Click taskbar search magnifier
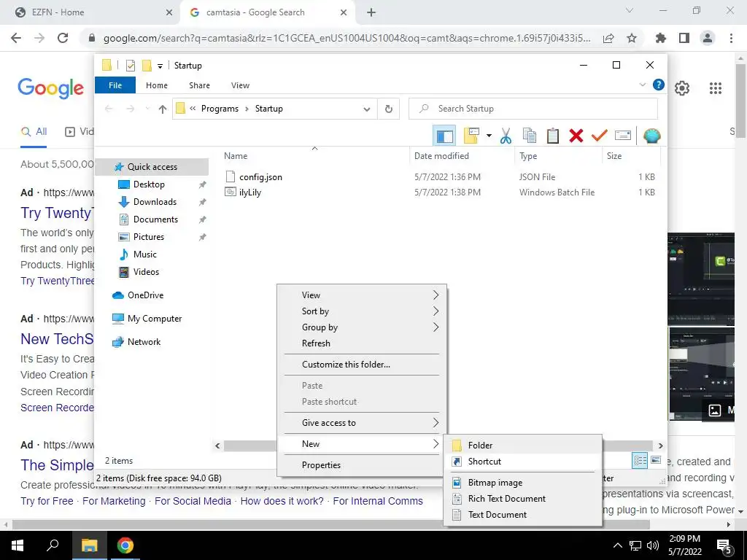This screenshot has height=560, width=747. coord(53,545)
